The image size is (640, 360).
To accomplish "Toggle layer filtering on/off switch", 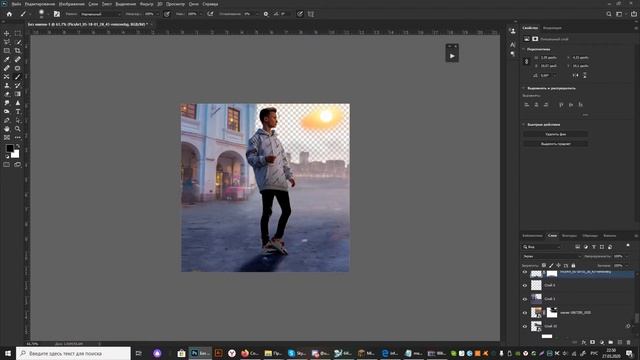I will coord(628,245).
